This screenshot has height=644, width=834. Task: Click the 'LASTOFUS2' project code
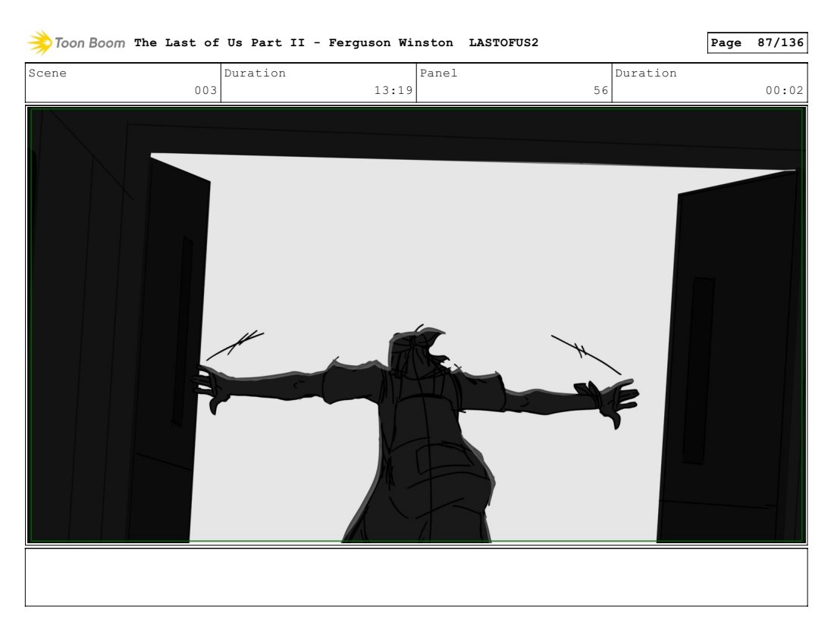point(503,42)
